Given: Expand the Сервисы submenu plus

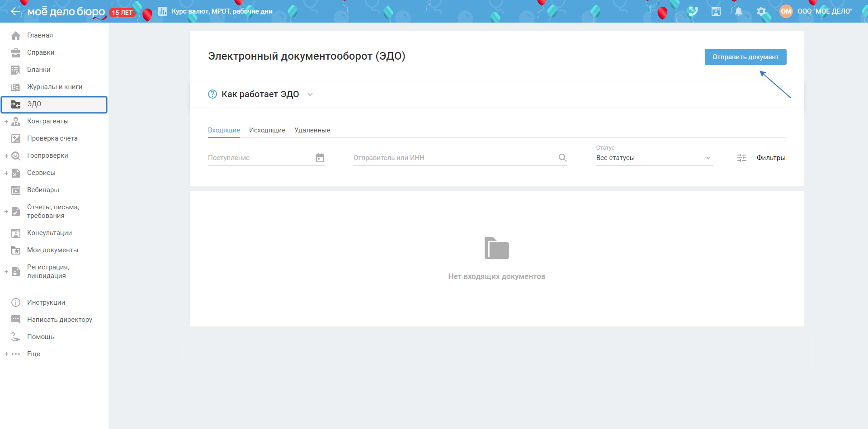Looking at the screenshot, I should point(6,173).
